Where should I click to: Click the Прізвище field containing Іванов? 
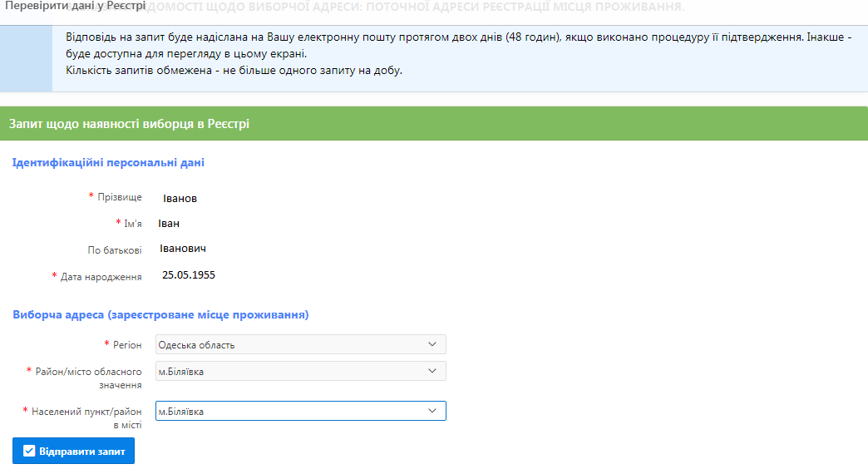(180, 198)
